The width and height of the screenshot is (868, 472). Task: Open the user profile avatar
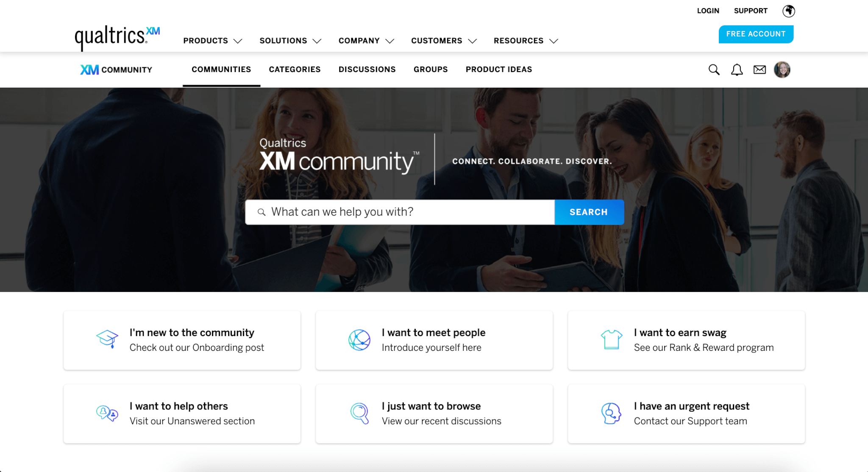point(782,69)
